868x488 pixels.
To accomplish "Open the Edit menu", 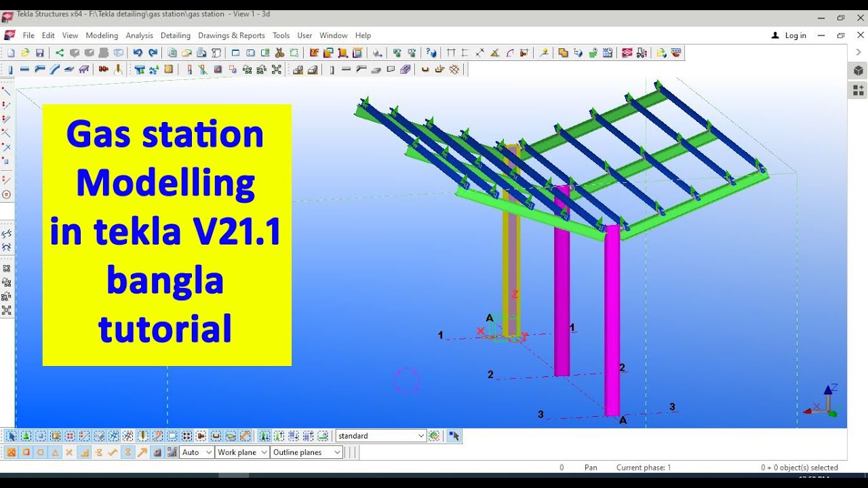I will click(48, 35).
